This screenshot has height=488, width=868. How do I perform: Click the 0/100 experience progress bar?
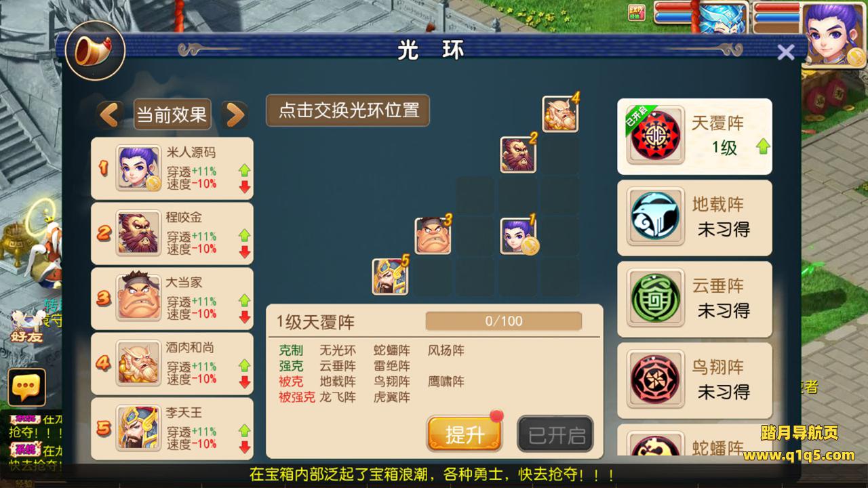point(504,321)
